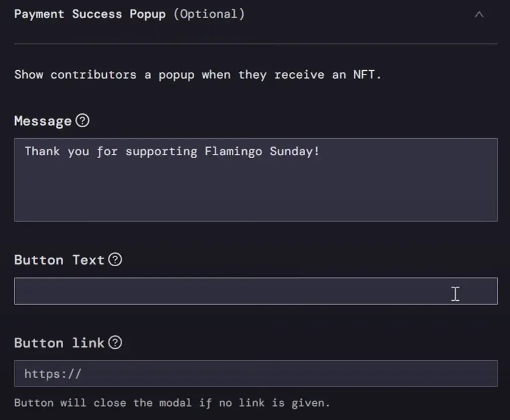
Task: Collapse the Payment Success Popup section chevron
Action: (x=479, y=15)
